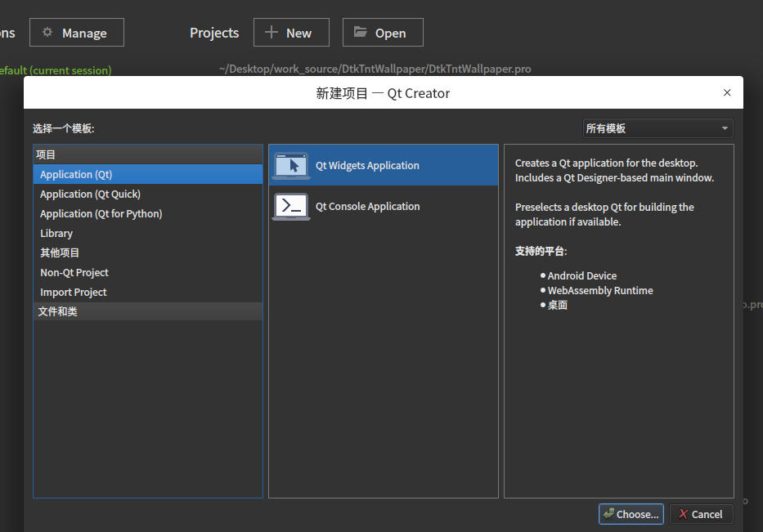Select Application (Qt for Python) category
Image resolution: width=763 pixels, height=532 pixels.
pos(148,213)
